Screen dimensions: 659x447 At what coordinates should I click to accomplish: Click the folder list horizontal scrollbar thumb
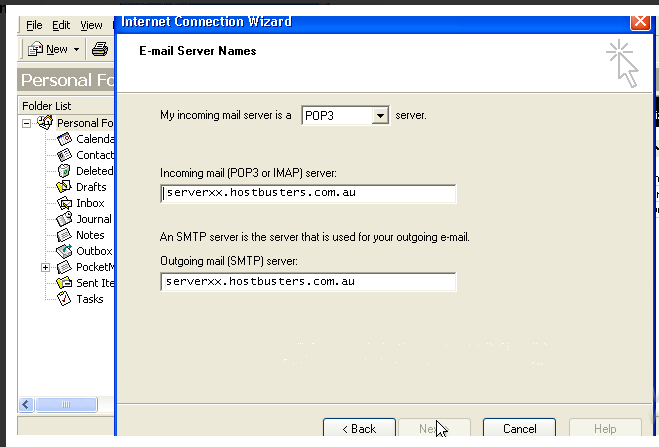(x=66, y=405)
